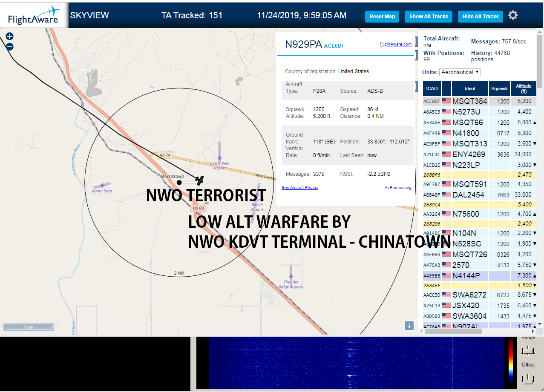Click the 2682D6 row
544x392 pixels.
pos(480,223)
